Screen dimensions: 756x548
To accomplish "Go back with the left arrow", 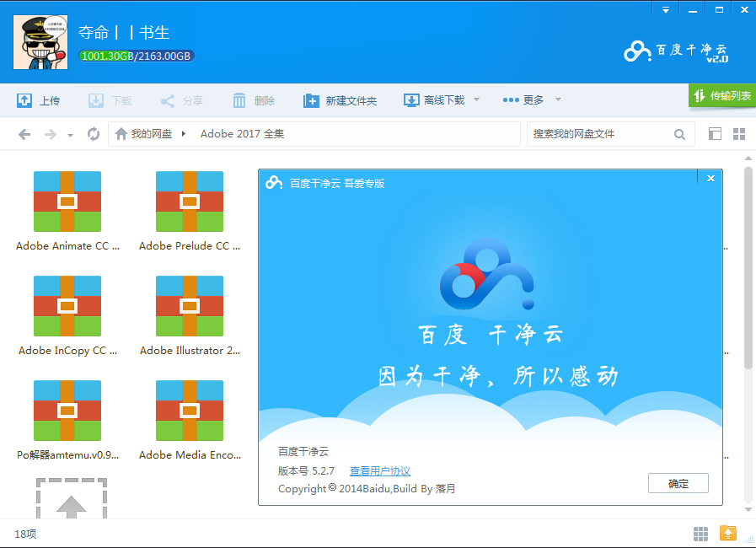I will (24, 134).
